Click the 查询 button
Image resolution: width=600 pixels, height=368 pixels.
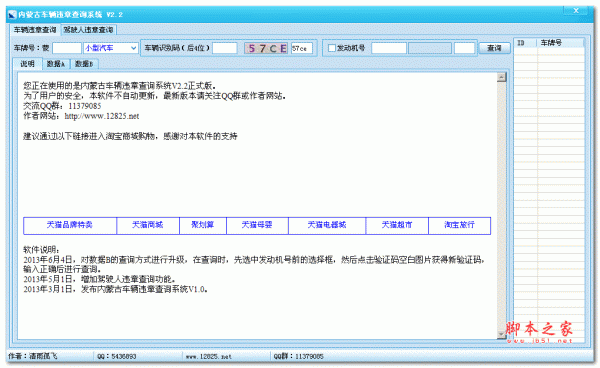[x=494, y=48]
